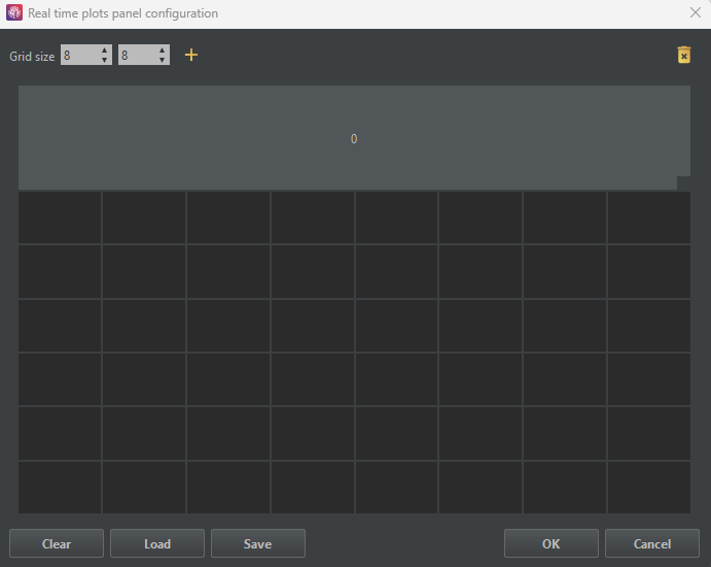
Task: Save the current panel layout
Action: [257, 544]
